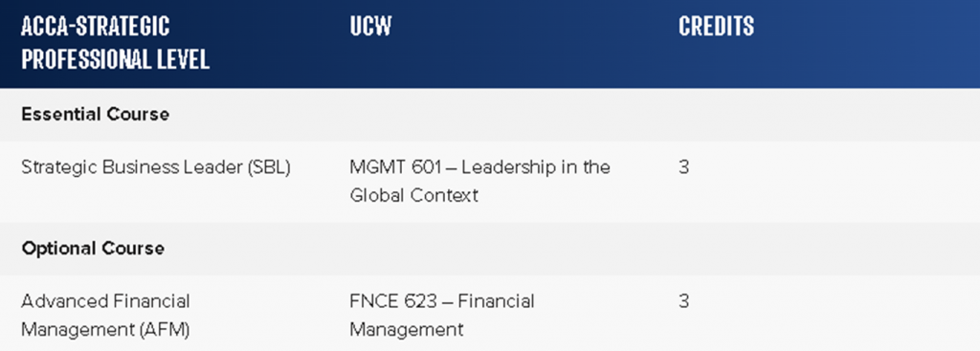The width and height of the screenshot is (980, 351).
Task: Click the credits value for SBL row
Action: pos(683,167)
